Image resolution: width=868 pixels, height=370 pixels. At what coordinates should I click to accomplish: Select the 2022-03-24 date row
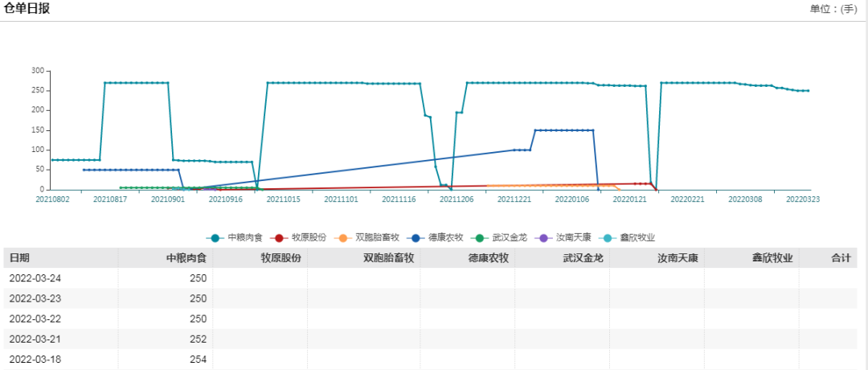click(35, 278)
